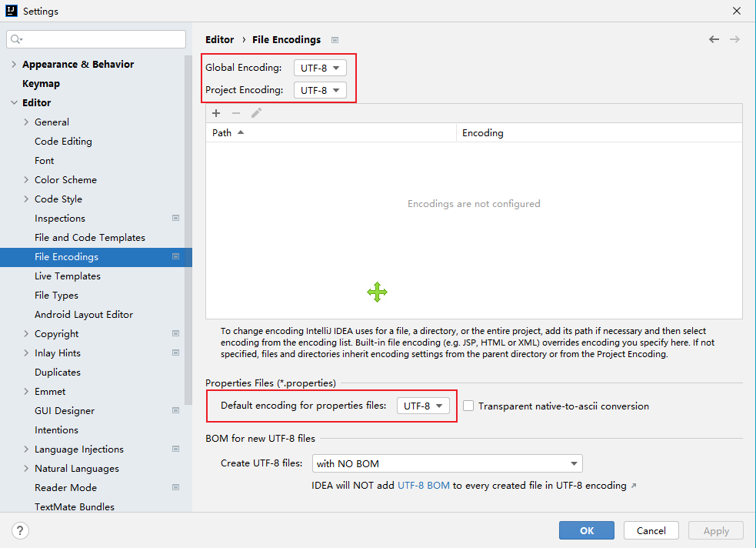Click the project icon next to Inspections

click(x=175, y=218)
